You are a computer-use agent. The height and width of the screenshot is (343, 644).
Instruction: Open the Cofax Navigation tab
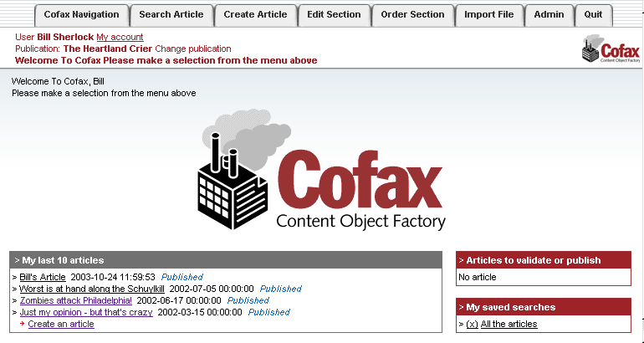pos(82,15)
